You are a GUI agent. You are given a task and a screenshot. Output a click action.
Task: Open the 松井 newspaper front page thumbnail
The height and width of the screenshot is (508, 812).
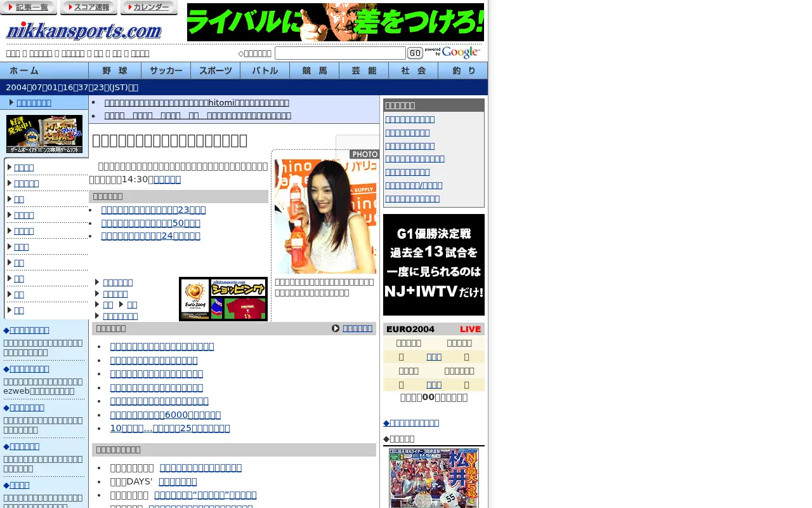click(434, 478)
